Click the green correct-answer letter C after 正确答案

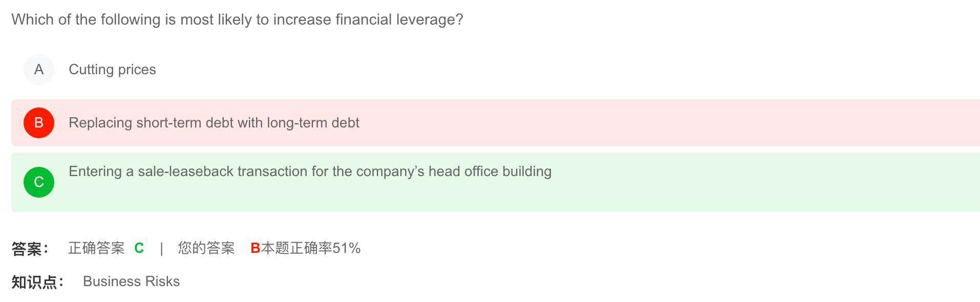click(139, 248)
